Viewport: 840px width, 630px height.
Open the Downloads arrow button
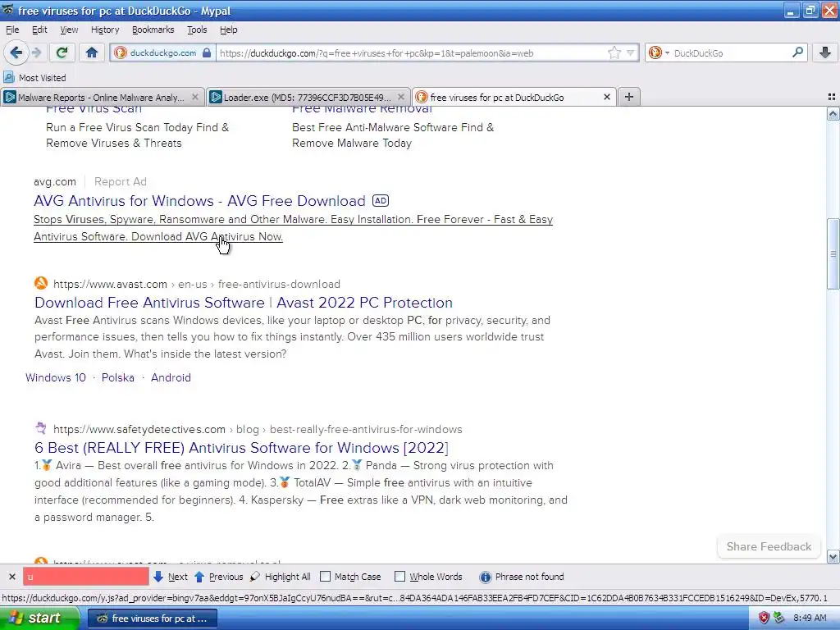tap(825, 52)
